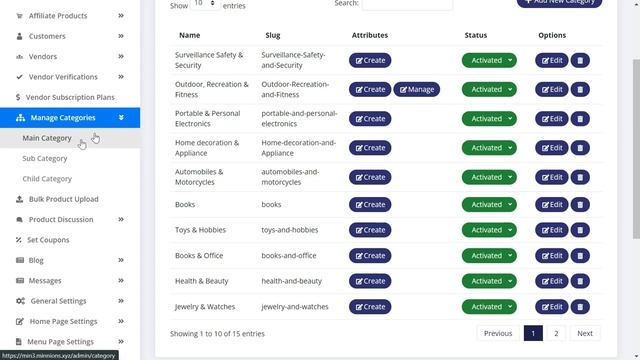Open status dropdown for Toys & Hobbies

(x=489, y=230)
